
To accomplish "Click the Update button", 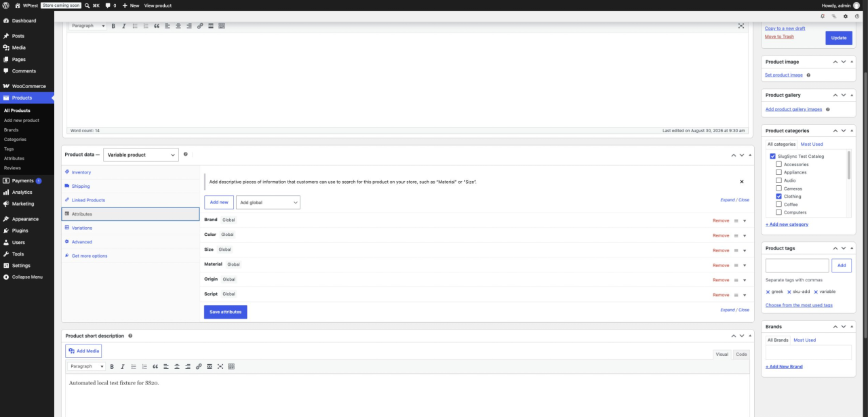I will 839,38.
